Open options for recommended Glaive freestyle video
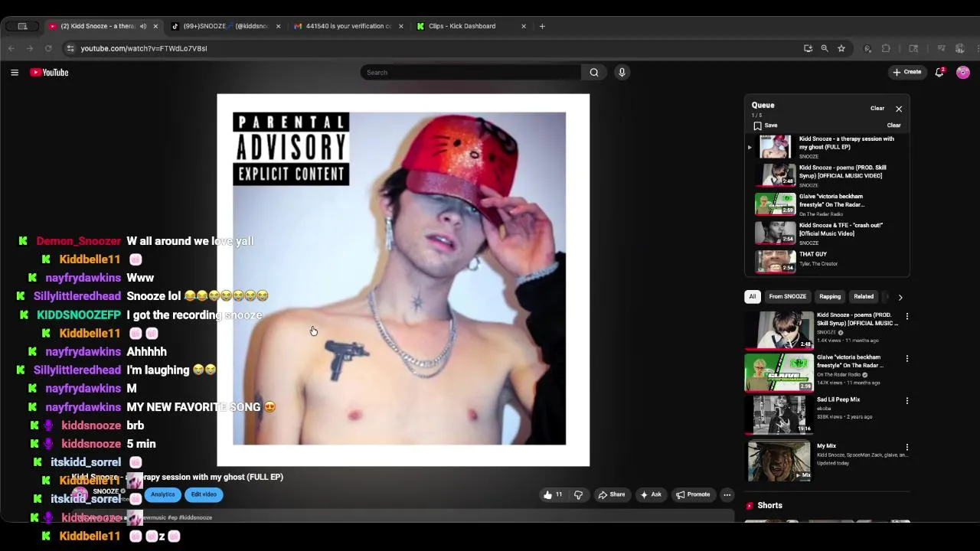 click(x=907, y=358)
